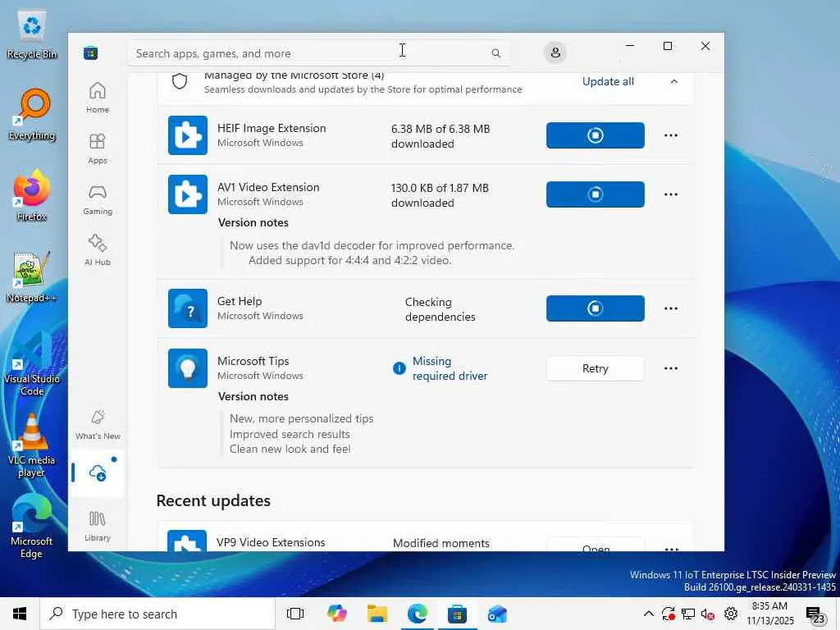Viewport: 840px width, 630px height.
Task: Open Library in Store sidebar
Action: click(98, 526)
